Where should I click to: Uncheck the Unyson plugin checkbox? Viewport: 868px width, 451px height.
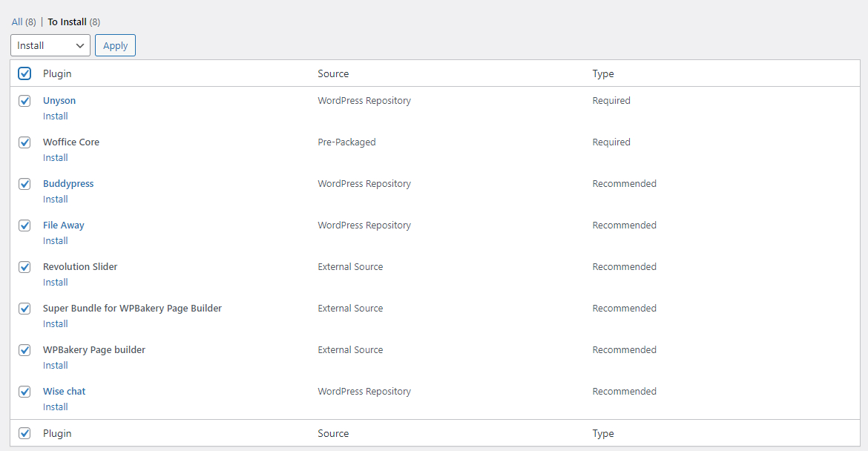24,101
